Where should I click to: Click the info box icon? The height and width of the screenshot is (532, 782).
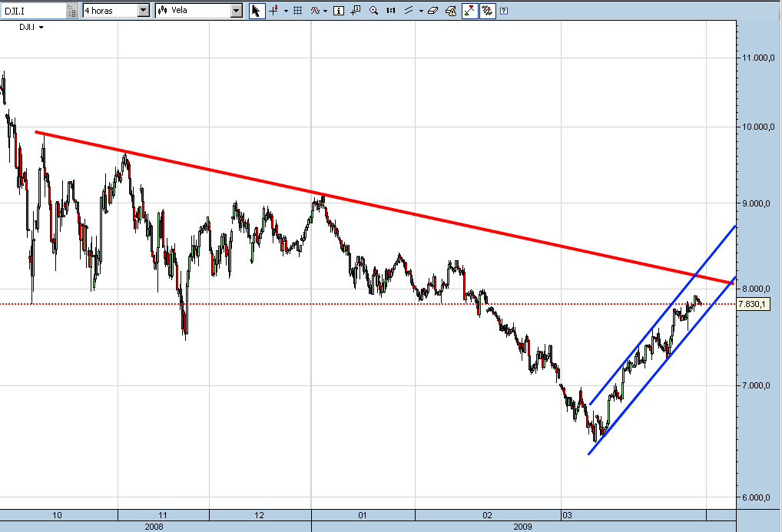click(339, 11)
